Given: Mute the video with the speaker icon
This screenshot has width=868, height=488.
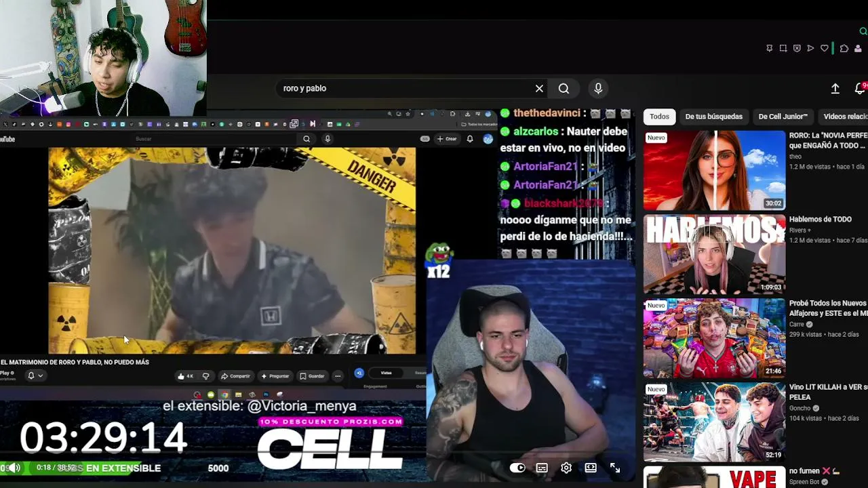Looking at the screenshot, I should [x=14, y=468].
